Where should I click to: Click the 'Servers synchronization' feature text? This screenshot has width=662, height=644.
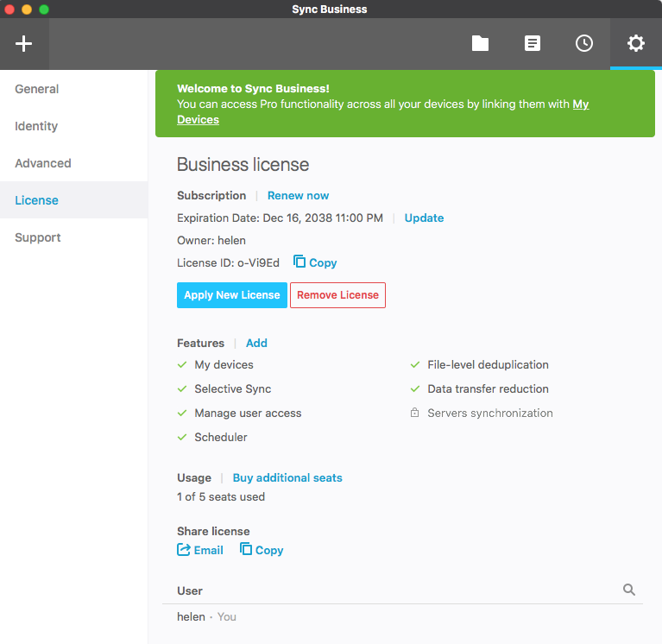coord(490,413)
